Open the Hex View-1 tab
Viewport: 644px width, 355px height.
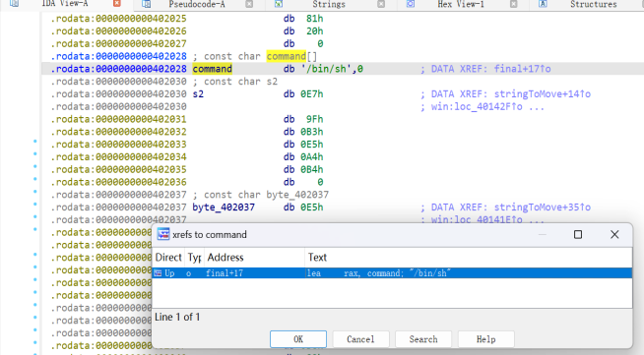(x=461, y=4)
